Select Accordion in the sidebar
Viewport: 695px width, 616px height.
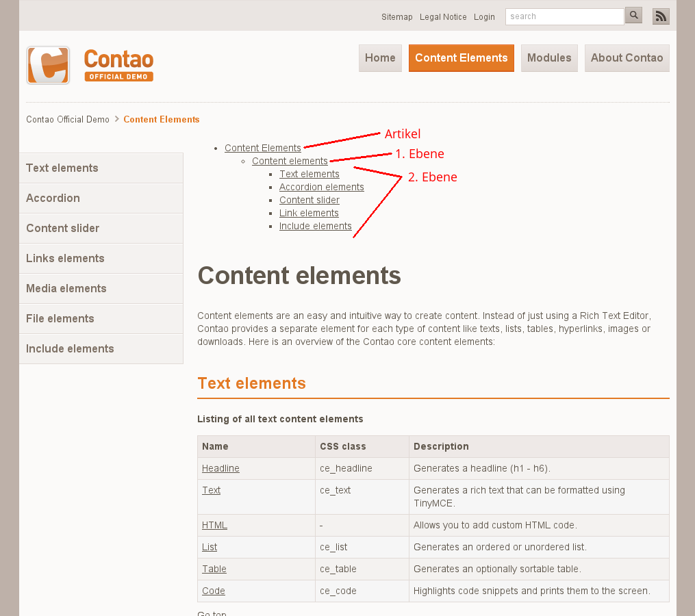point(53,198)
